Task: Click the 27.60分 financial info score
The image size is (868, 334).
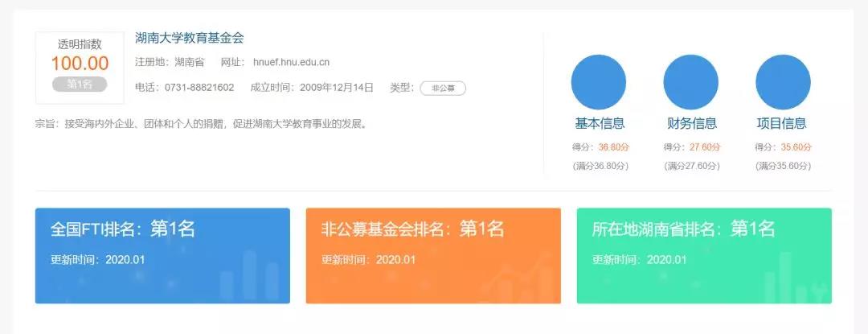Action: pos(706,147)
